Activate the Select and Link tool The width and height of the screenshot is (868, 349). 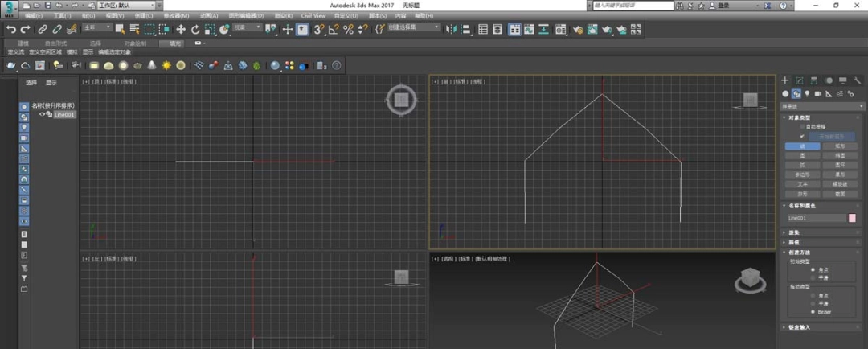[x=43, y=30]
